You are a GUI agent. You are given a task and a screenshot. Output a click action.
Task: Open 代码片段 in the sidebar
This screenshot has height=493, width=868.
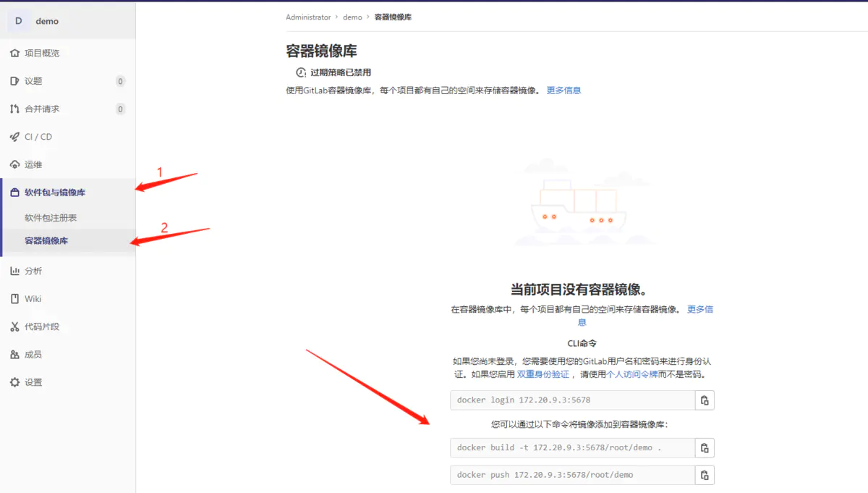tap(42, 326)
